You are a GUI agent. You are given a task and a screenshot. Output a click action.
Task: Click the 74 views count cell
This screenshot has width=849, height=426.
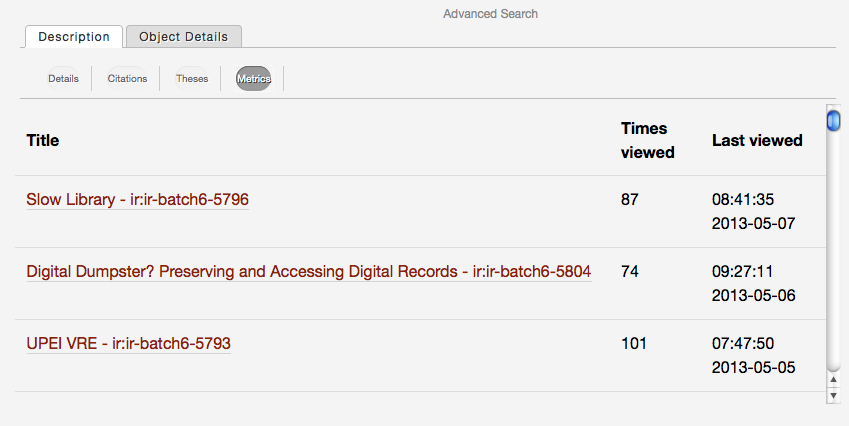(629, 271)
